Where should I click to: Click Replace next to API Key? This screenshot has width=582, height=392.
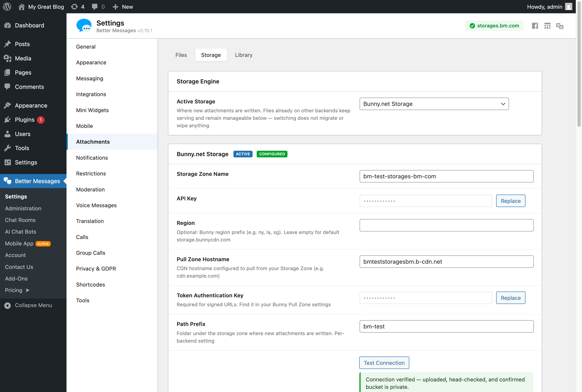(x=510, y=201)
